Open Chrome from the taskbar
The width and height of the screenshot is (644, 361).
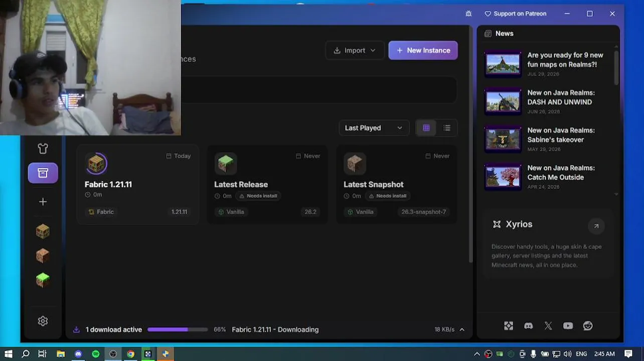coord(130,354)
